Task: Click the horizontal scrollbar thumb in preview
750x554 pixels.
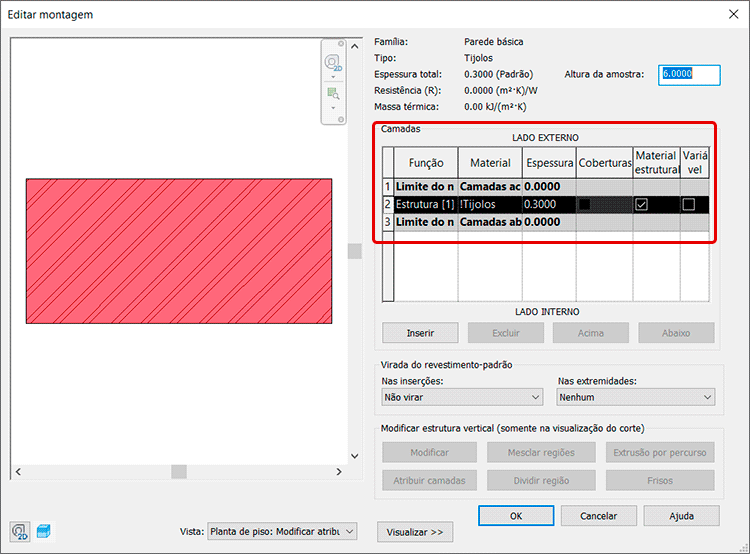Action: tap(179, 472)
